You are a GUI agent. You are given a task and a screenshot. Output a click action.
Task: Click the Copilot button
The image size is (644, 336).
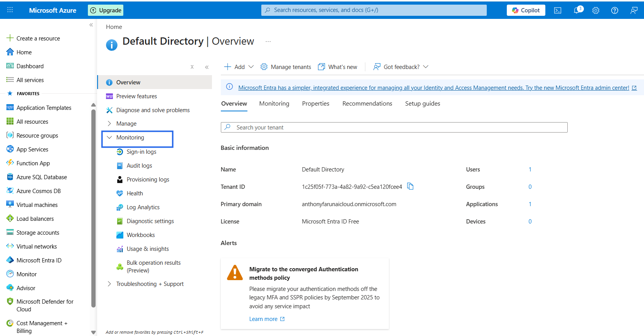point(526,10)
